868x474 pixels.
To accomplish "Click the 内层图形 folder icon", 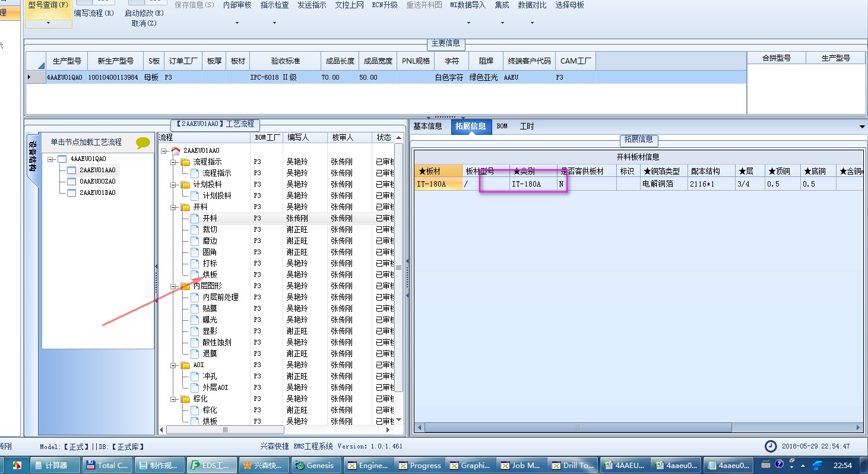I will (185, 286).
